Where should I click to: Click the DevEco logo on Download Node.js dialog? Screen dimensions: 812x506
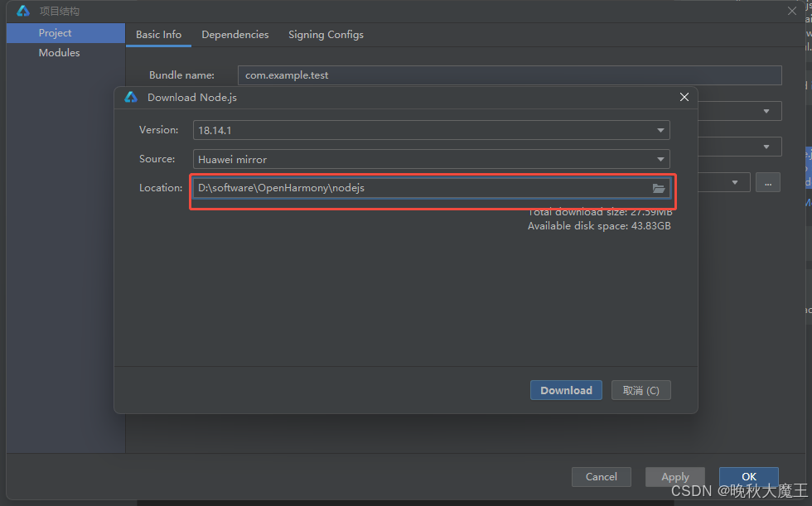[x=131, y=97]
